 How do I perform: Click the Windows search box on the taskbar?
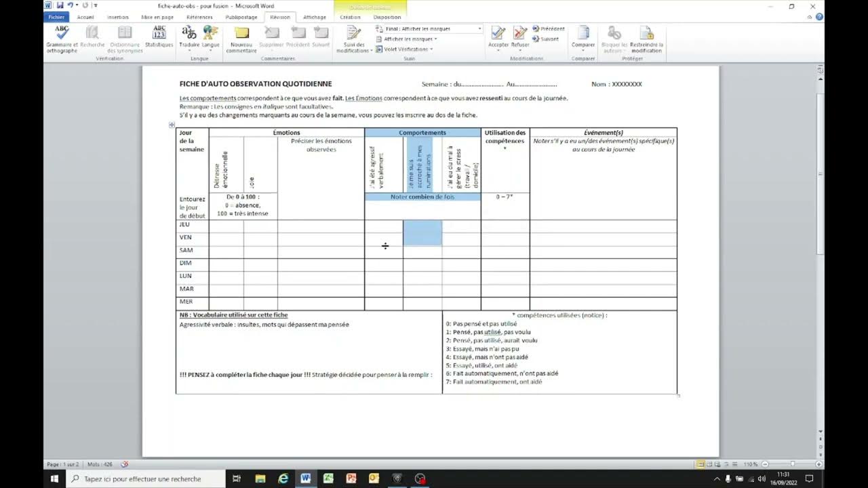(146, 479)
